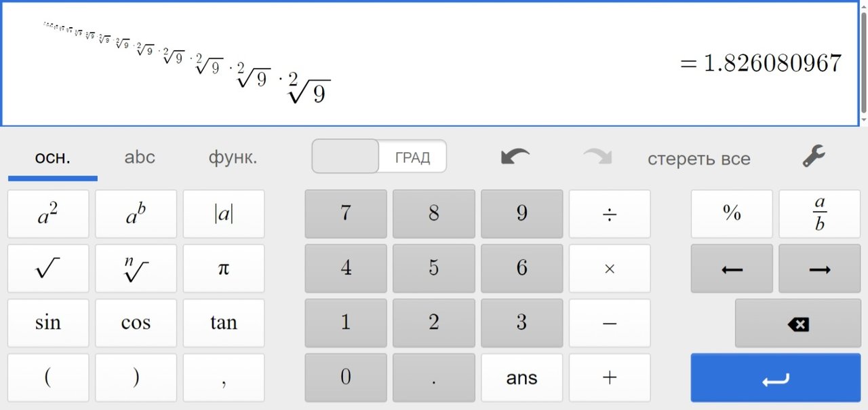868x410 pixels.
Task: Move cursor right with arrow key
Action: pyautogui.click(x=820, y=269)
